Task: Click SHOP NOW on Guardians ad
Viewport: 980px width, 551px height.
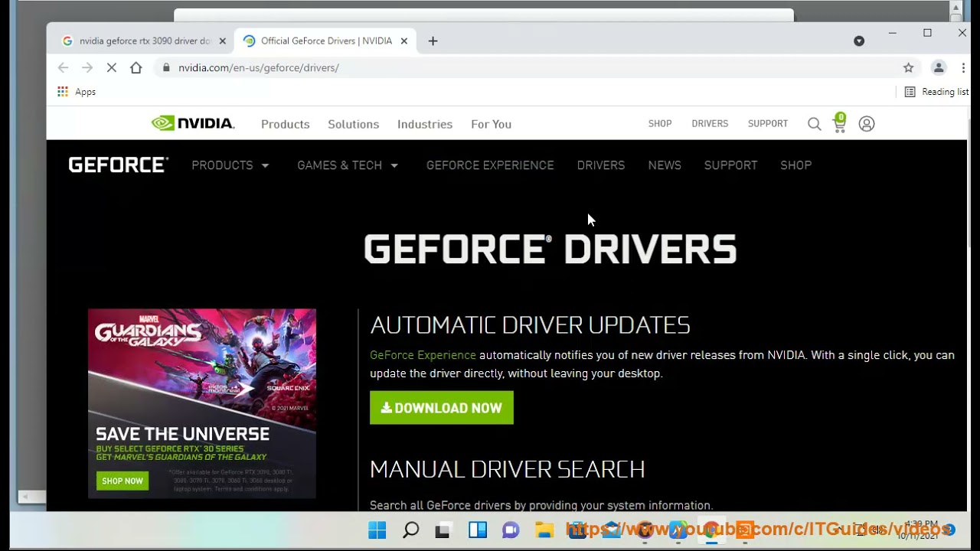Action: tap(122, 481)
